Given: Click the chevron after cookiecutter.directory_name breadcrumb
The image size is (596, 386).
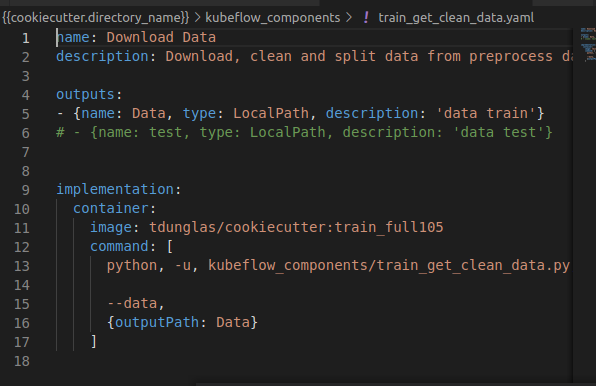Looking at the screenshot, I should click(x=198, y=17).
